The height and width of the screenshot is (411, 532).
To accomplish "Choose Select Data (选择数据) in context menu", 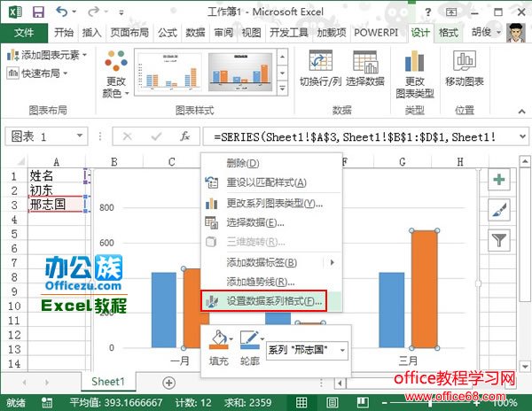I will click(x=271, y=222).
